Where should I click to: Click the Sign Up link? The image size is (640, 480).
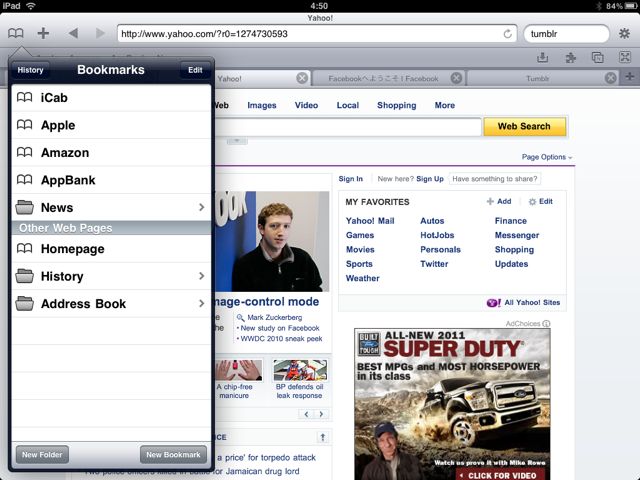[430, 179]
